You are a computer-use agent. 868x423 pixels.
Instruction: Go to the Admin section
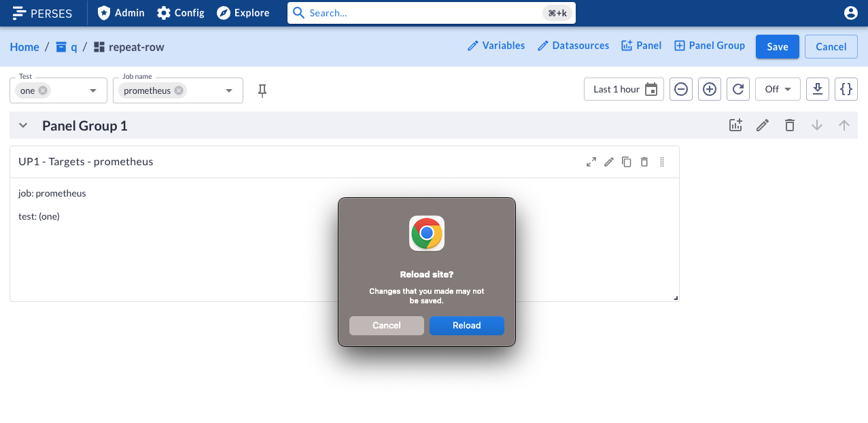tap(120, 13)
